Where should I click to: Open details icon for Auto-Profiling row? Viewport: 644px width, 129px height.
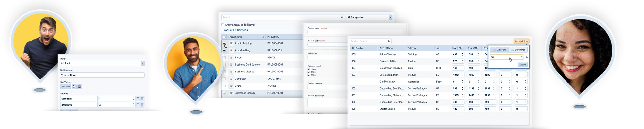(x=231, y=50)
